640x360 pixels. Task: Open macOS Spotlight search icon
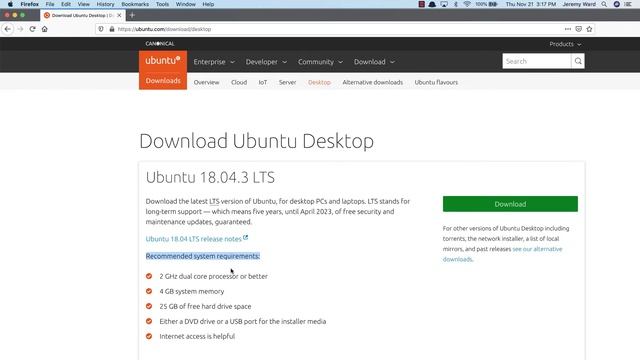click(x=604, y=4)
